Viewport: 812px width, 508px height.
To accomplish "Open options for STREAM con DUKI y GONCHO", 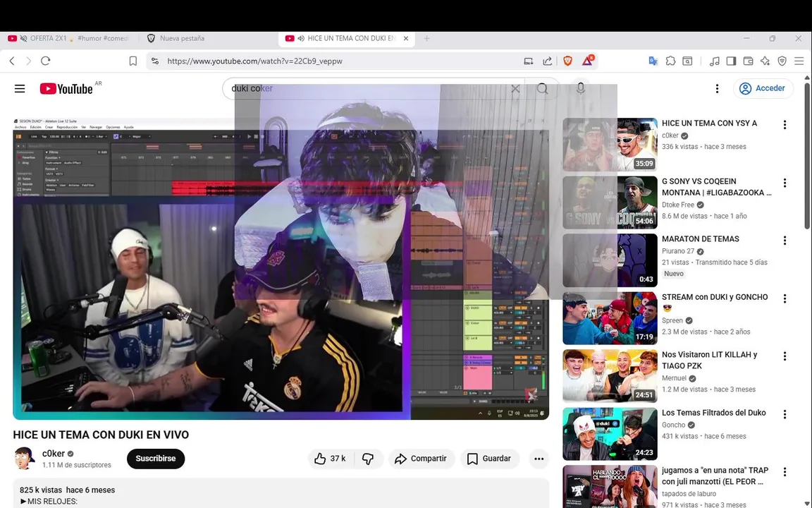I will coord(785,298).
